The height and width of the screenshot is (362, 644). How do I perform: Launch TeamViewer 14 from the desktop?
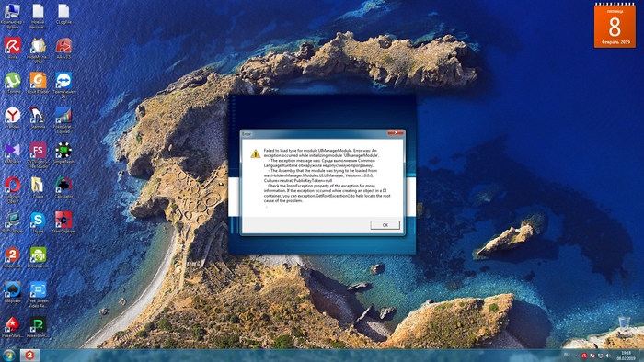[63, 85]
